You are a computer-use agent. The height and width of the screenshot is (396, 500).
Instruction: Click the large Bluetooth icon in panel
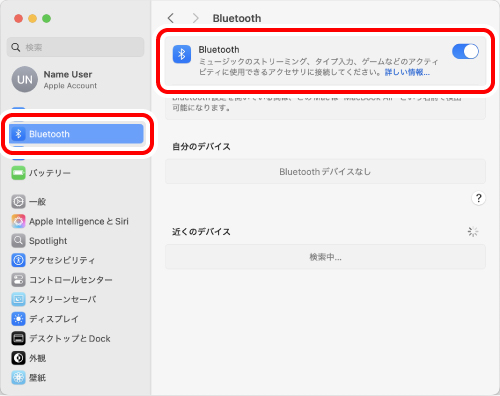[x=182, y=54]
